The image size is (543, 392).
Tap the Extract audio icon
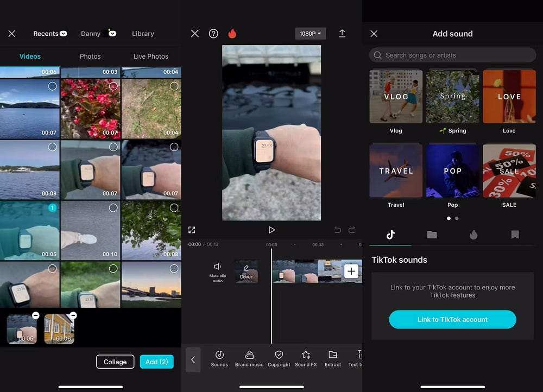[333, 358]
